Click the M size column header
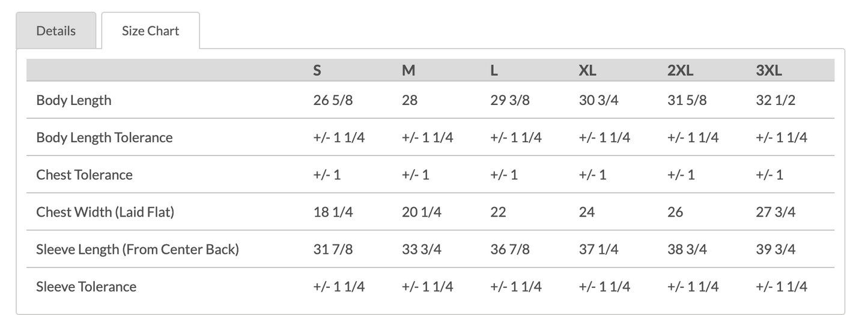This screenshot has height=315, width=868. click(408, 70)
